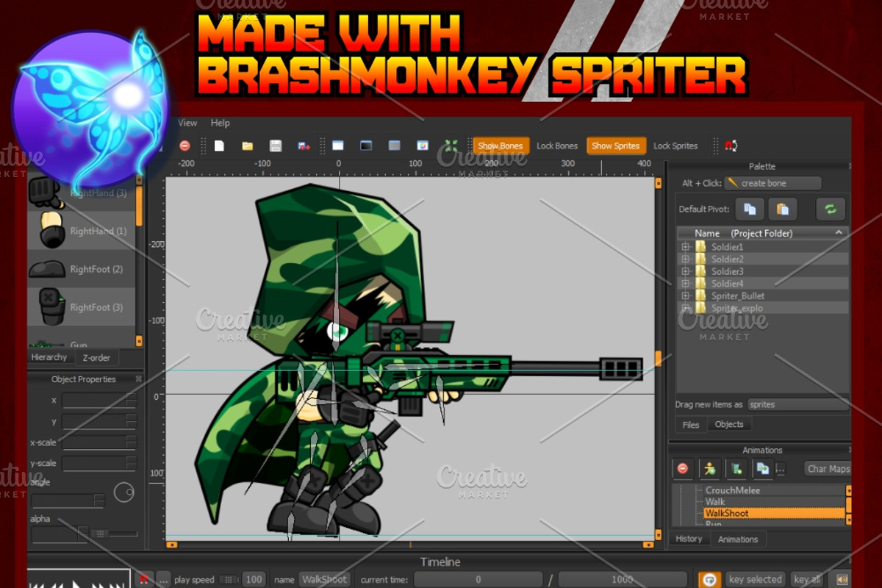Click the duplicate animation icon
The width and height of the screenshot is (882, 588).
pos(762,468)
